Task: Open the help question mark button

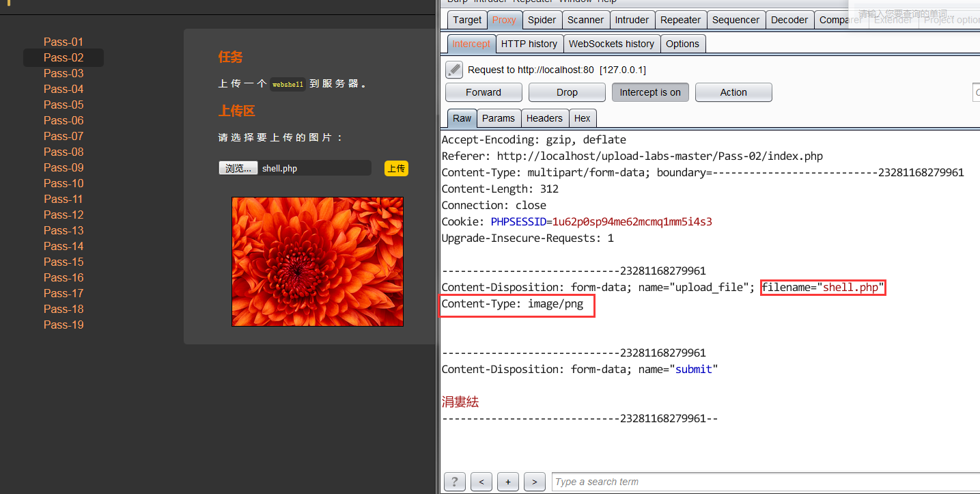Action: (x=455, y=482)
